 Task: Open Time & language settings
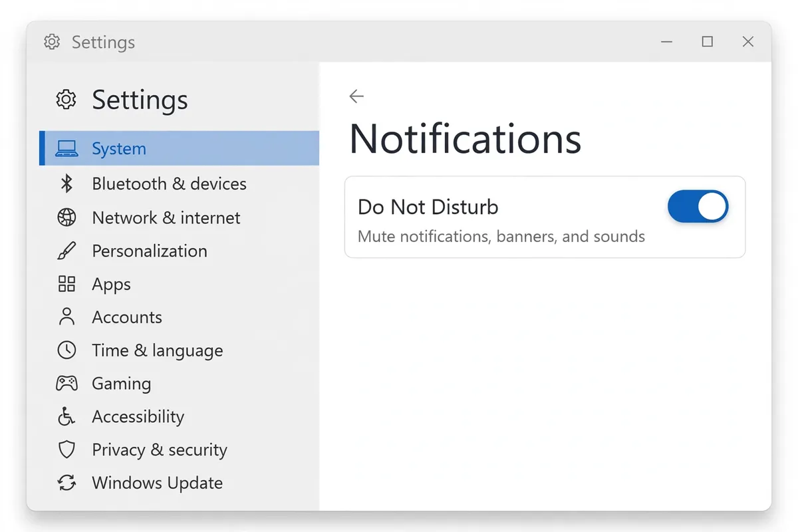(180, 350)
